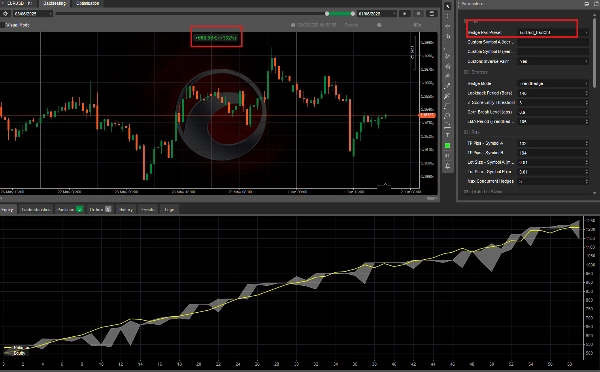Click the right handle of date range slider
The image size is (600, 372).
pyautogui.click(x=353, y=14)
